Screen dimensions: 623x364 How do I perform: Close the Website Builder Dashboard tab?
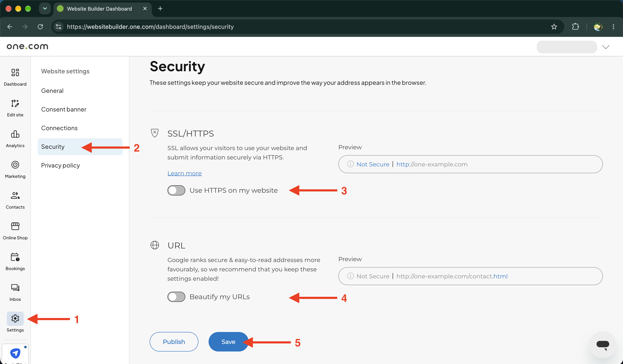click(145, 9)
